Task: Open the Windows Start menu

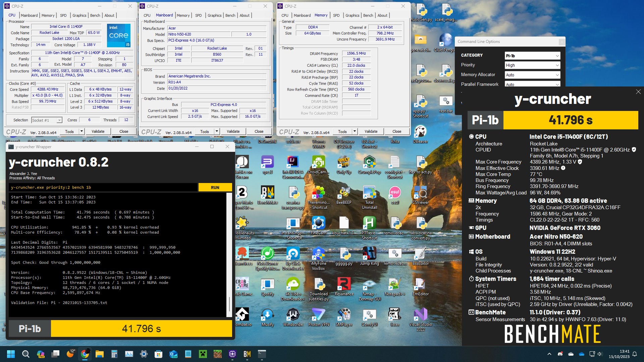Action: coord(11,354)
